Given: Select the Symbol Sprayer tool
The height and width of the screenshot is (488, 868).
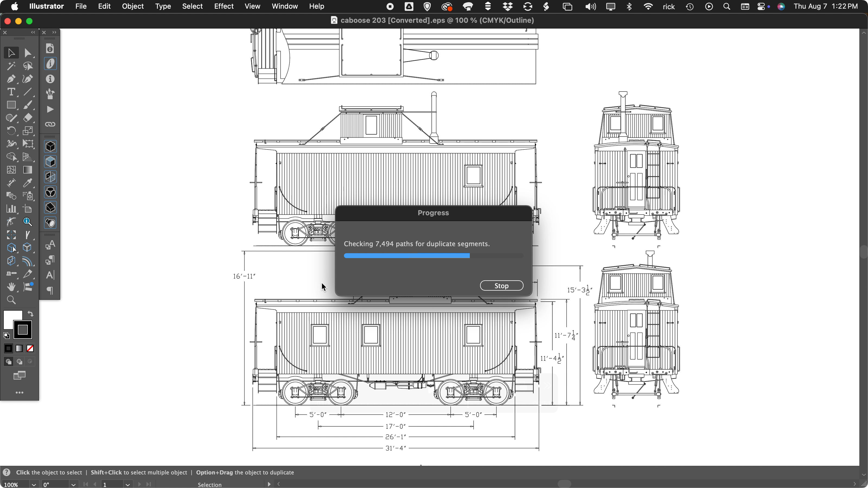Looking at the screenshot, I should coord(28,196).
